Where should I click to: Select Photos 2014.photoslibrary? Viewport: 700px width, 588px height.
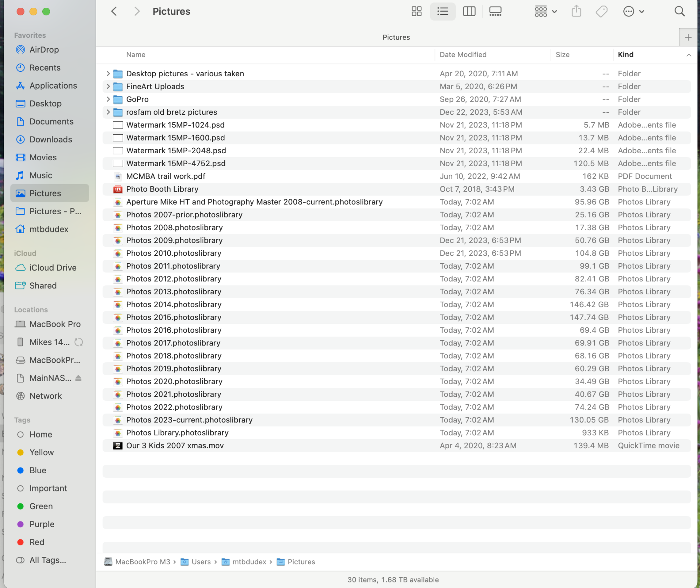(397, 304)
